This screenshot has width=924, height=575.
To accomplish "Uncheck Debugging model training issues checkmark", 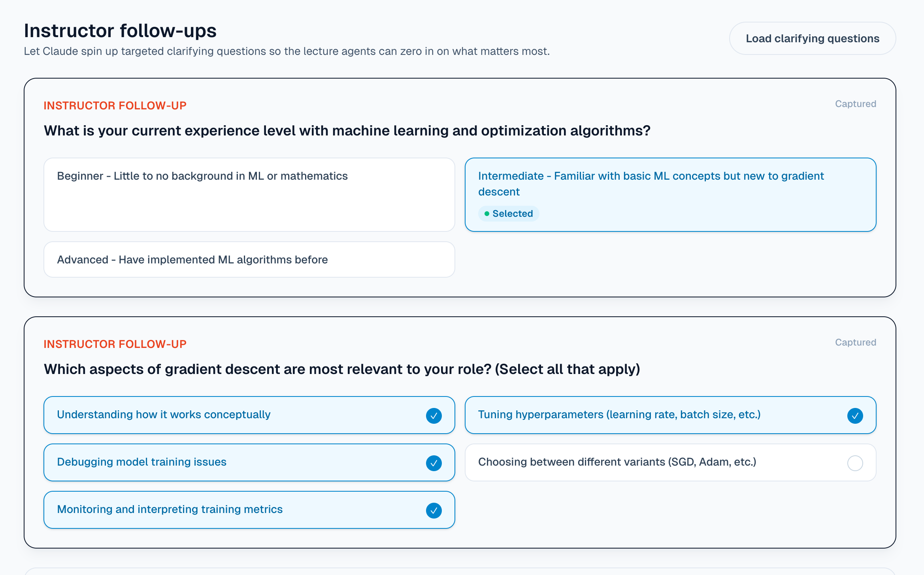I will click(x=434, y=463).
